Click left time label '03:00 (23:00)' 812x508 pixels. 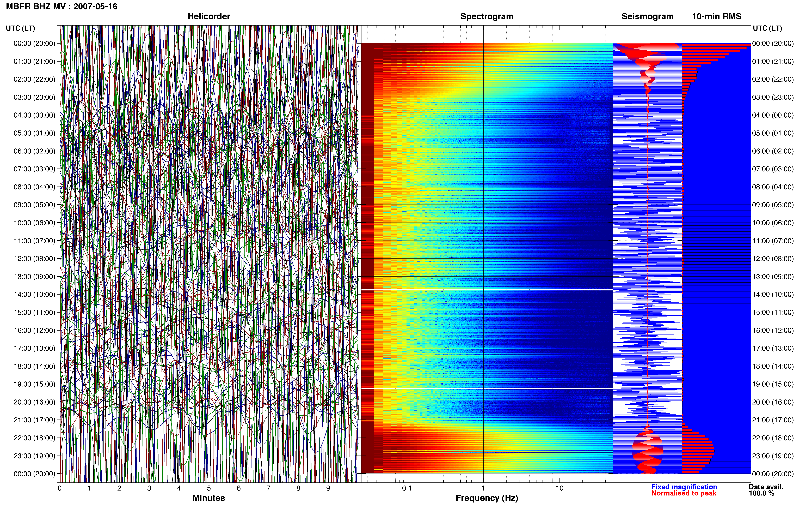point(34,97)
